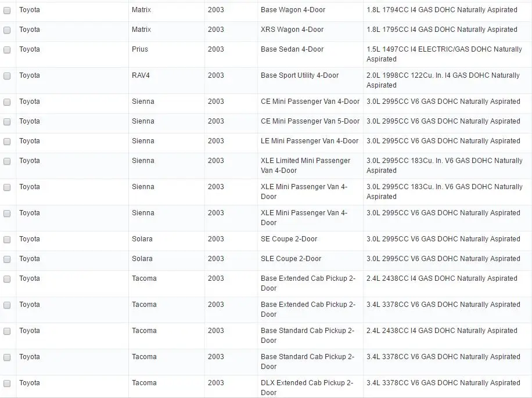Click the '2003' year cell in the Prius row

click(x=231, y=55)
